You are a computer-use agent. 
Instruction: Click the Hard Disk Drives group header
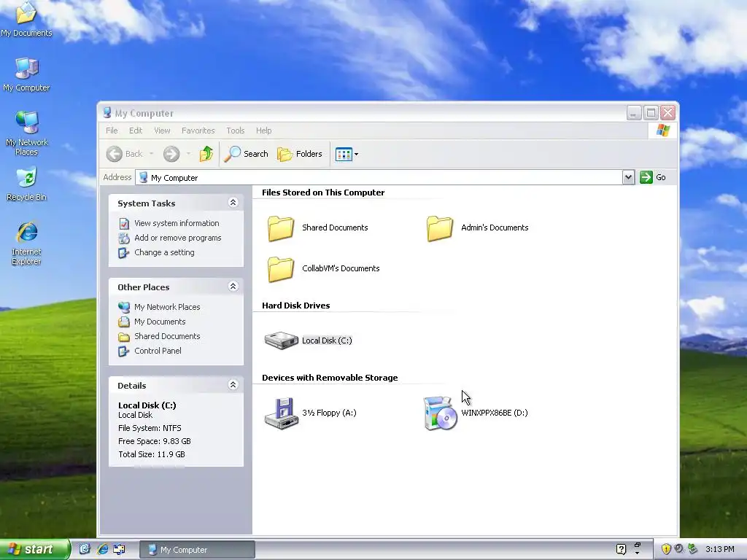[x=296, y=306]
